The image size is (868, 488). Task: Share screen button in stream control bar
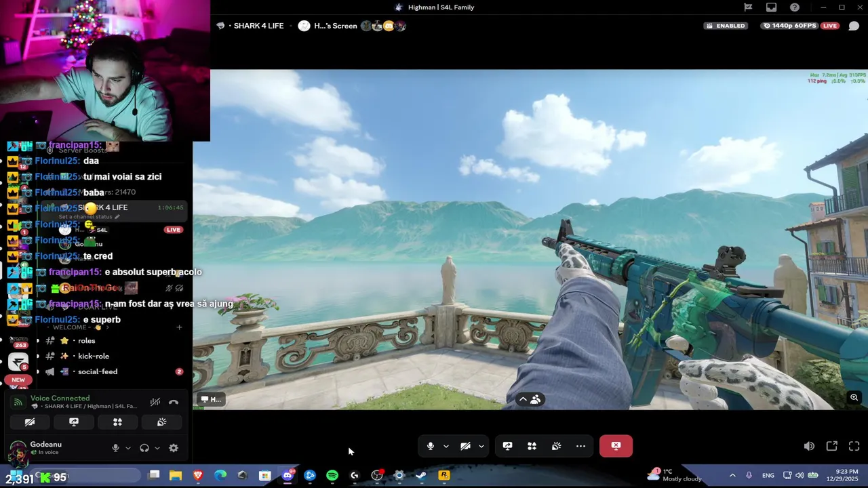click(x=507, y=446)
